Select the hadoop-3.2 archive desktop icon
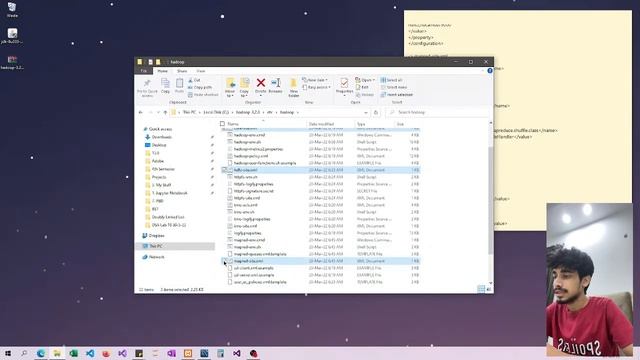This screenshot has height=360, width=640. [12, 62]
